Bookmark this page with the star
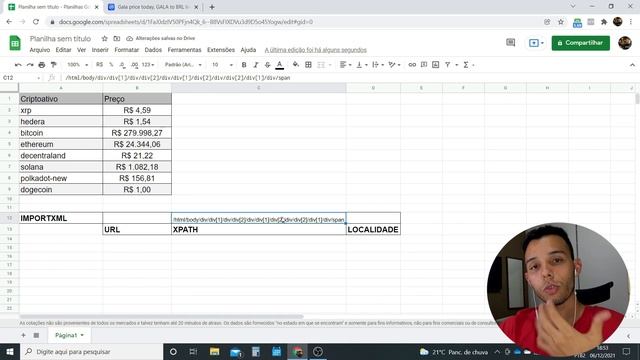 (561, 22)
